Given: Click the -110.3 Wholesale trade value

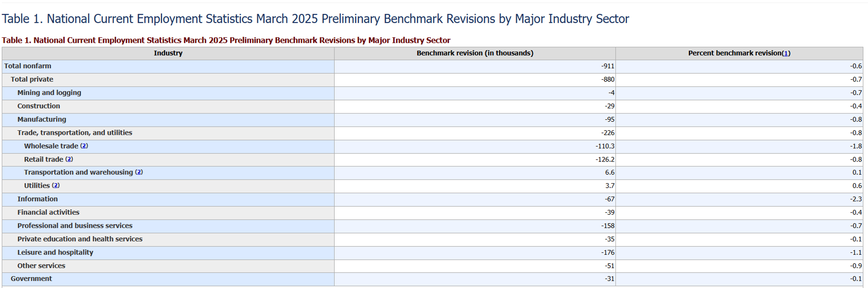Looking at the screenshot, I should pyautogui.click(x=605, y=146).
